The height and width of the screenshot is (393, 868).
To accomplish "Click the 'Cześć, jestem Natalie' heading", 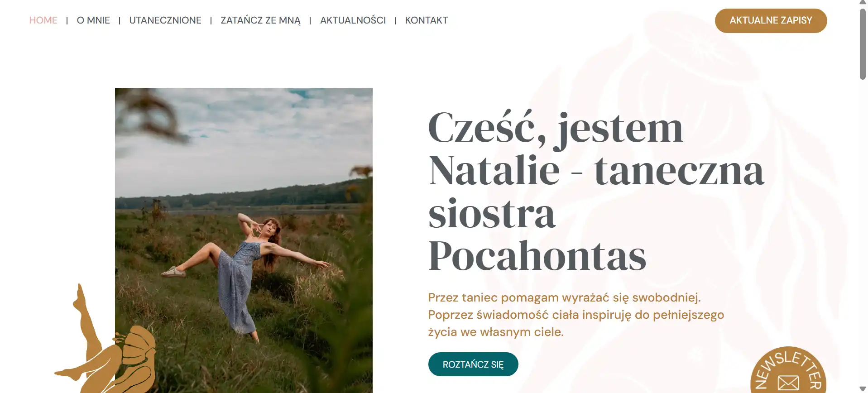I will pos(596,191).
